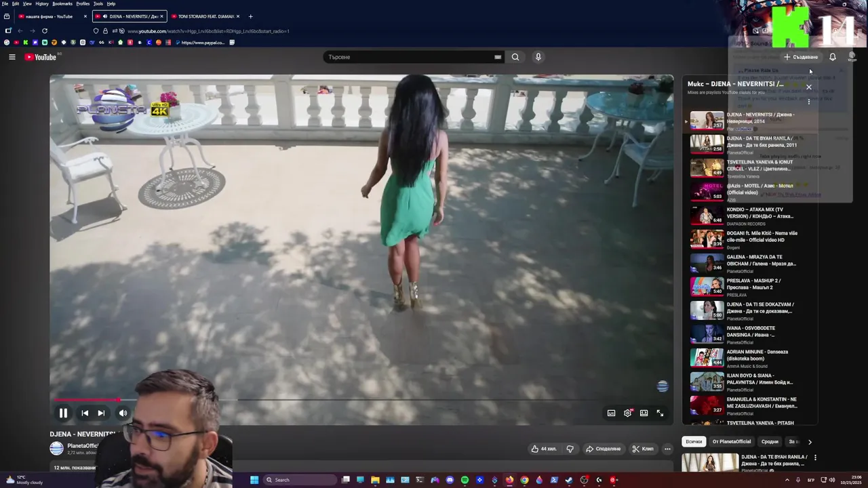This screenshot has width=868, height=488.
Task: Play EMANUELA & KONSTANTIN playlist item
Action: (750, 405)
